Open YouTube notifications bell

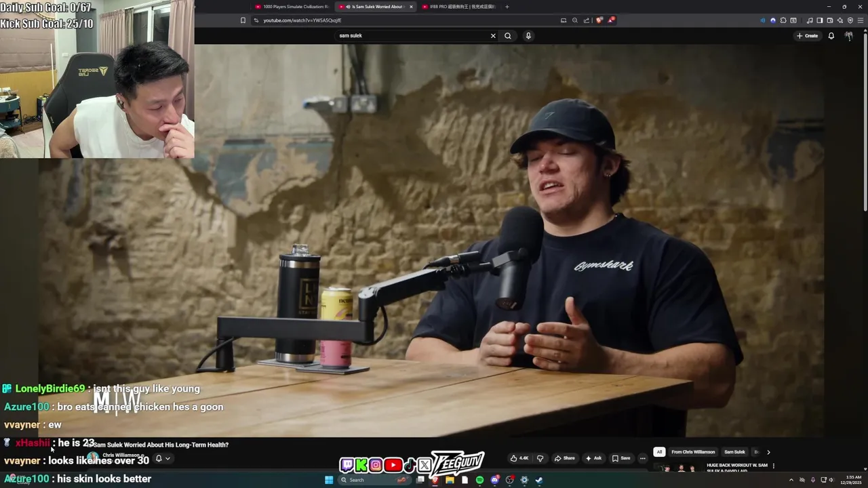coord(831,36)
